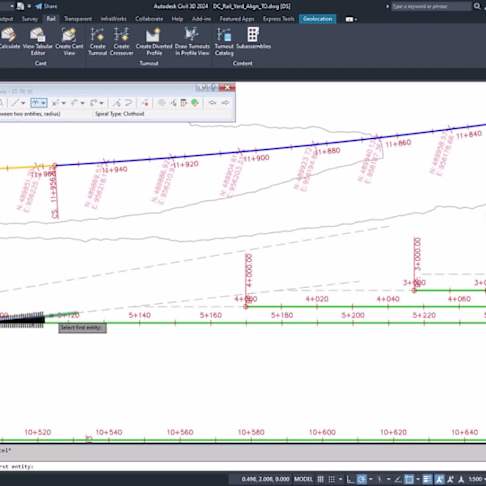Toggle highlighted annotation scale icon in status bar
This screenshot has height=486, width=486.
[440, 479]
